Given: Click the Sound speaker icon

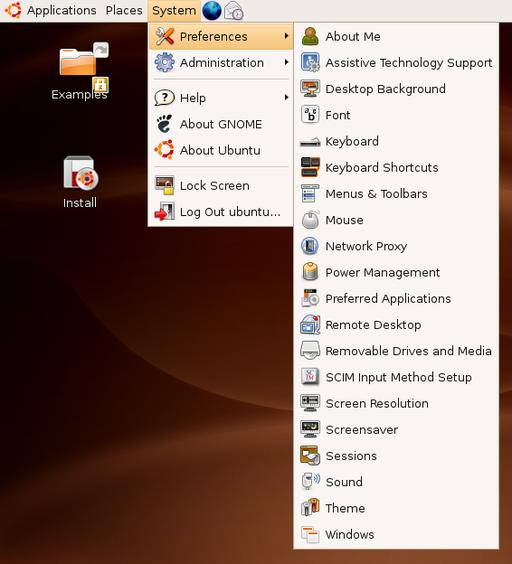Looking at the screenshot, I should [310, 481].
